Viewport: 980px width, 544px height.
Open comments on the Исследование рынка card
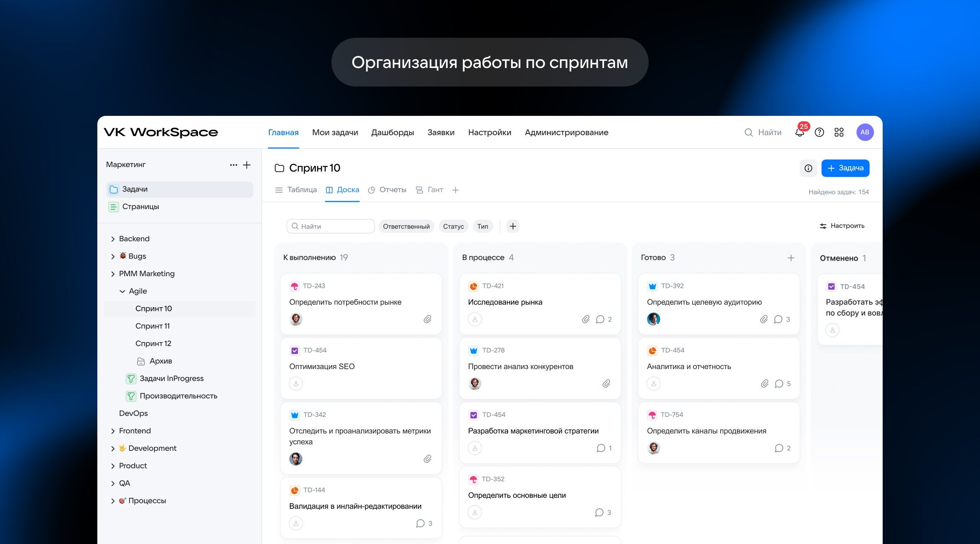pyautogui.click(x=604, y=319)
